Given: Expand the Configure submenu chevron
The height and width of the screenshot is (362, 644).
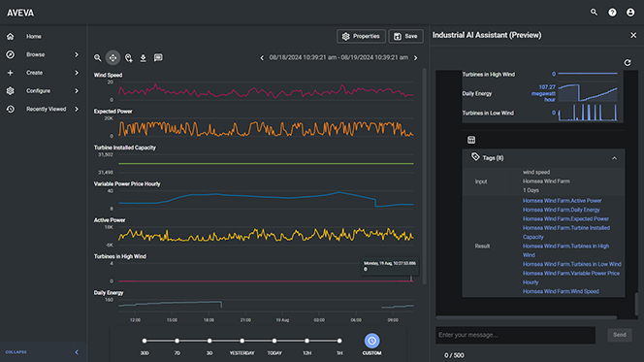Looking at the screenshot, I should tap(77, 91).
